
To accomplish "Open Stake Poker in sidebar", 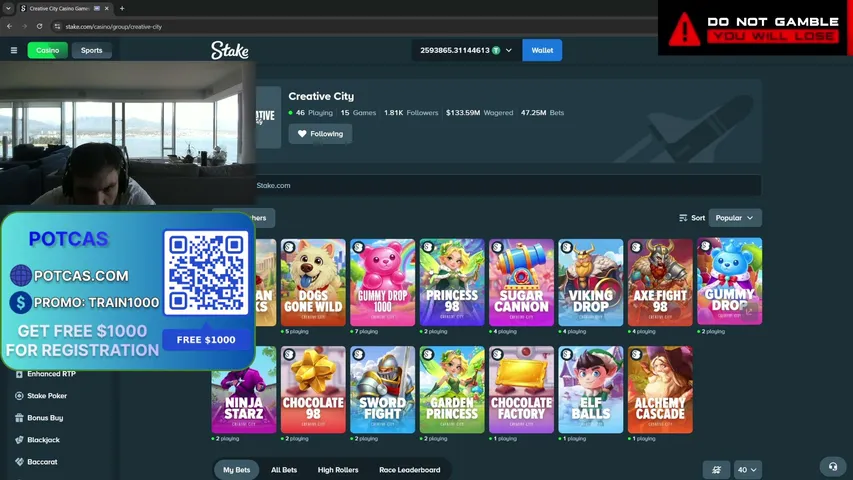I will [x=46, y=396].
